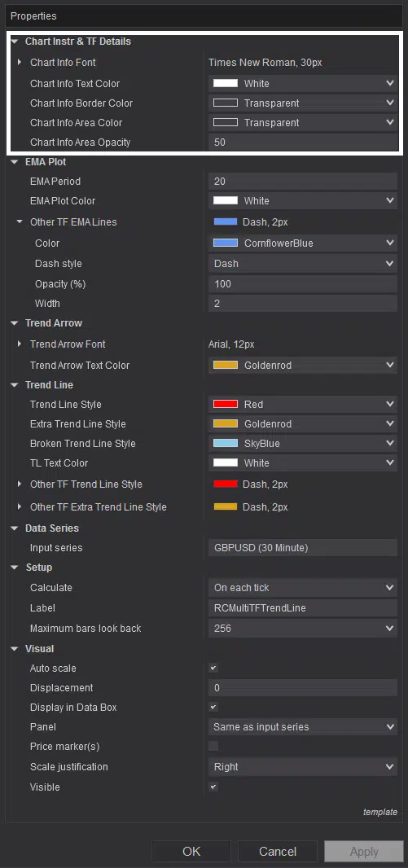408x868 pixels.
Task: Click the EMA Period input field
Action: coord(303,181)
